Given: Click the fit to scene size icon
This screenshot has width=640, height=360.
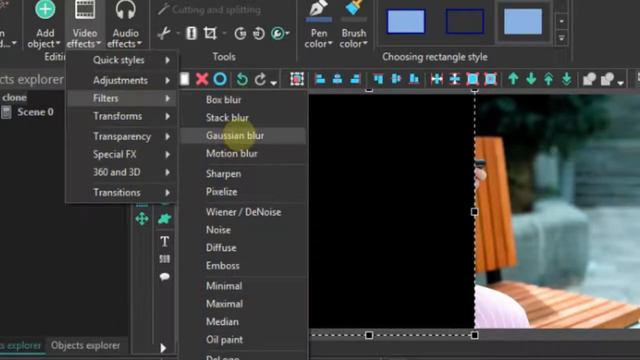Looking at the screenshot, I should click(472, 79).
